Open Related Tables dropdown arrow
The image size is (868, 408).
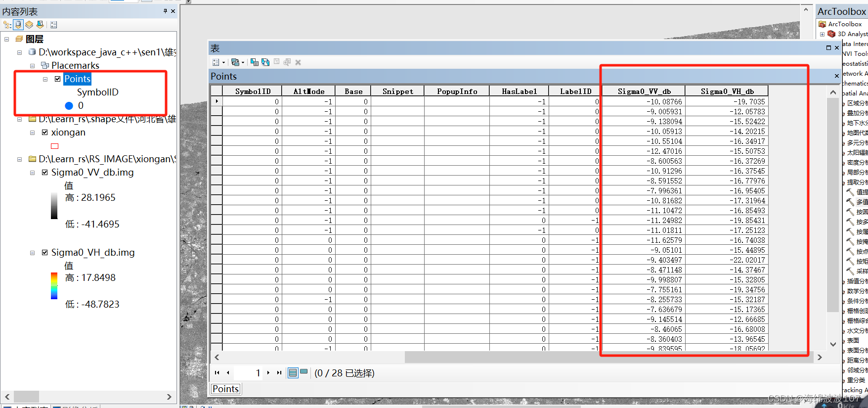(x=243, y=63)
